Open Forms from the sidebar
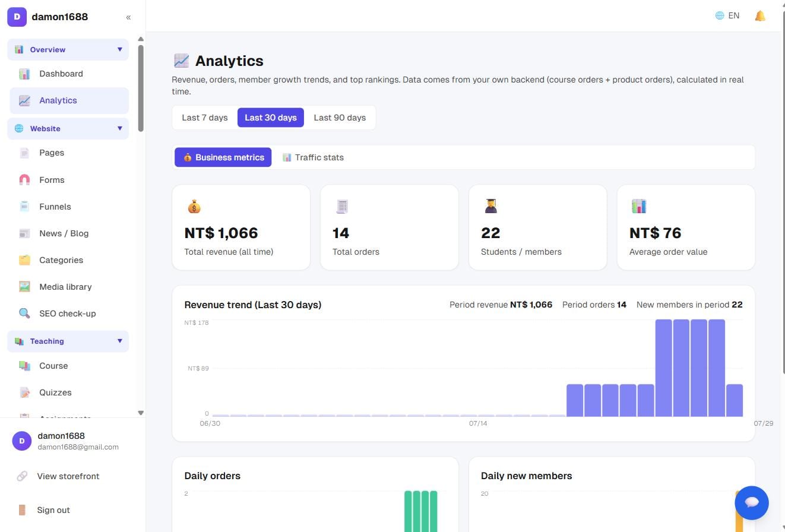 point(69,180)
